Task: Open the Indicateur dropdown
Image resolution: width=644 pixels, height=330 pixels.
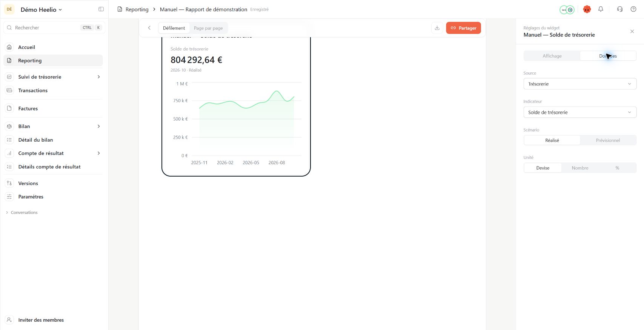Action: tap(580, 112)
